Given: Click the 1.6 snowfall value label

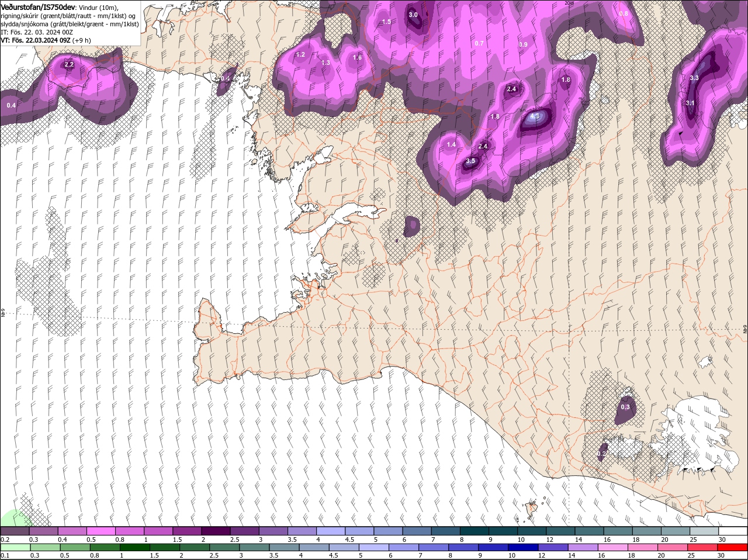Looking at the screenshot, I should pos(358,57).
